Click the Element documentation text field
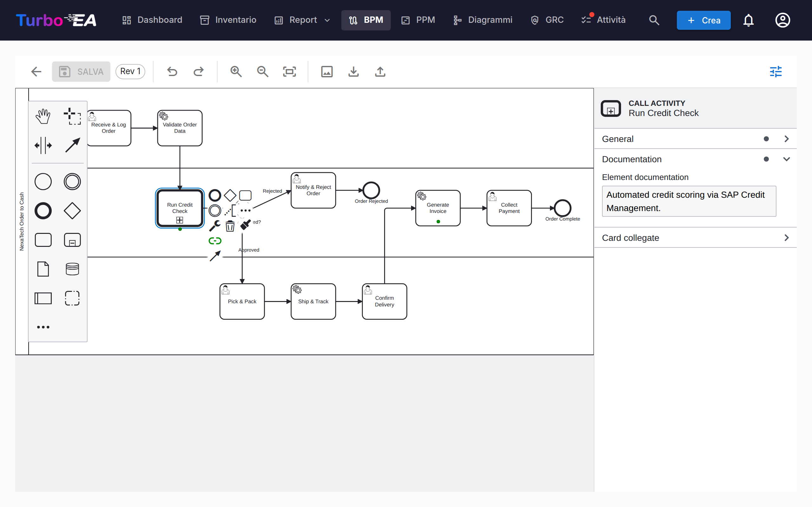This screenshot has height=507, width=812. pyautogui.click(x=689, y=201)
